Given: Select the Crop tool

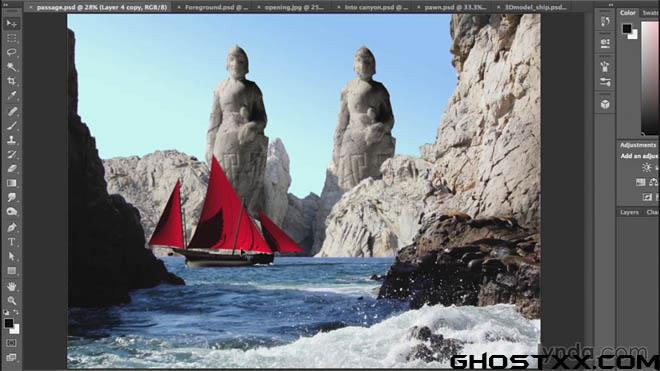Looking at the screenshot, I should pyautogui.click(x=12, y=81).
